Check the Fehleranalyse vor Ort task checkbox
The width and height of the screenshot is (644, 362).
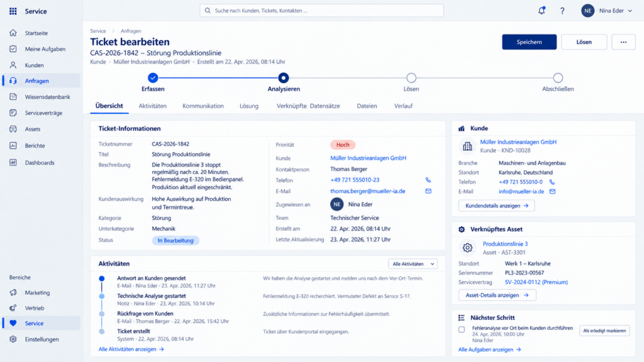click(462, 329)
